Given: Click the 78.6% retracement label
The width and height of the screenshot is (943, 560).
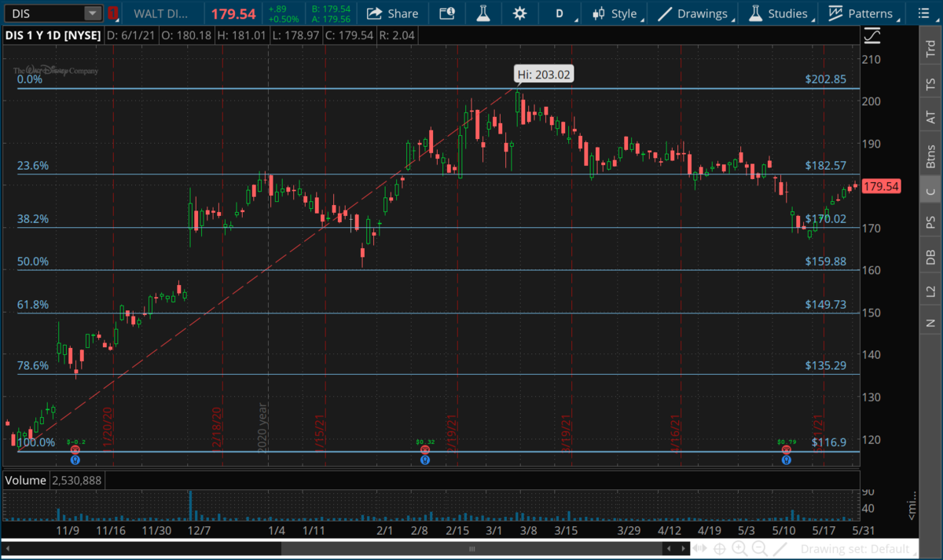Looking at the screenshot, I should click(33, 366).
